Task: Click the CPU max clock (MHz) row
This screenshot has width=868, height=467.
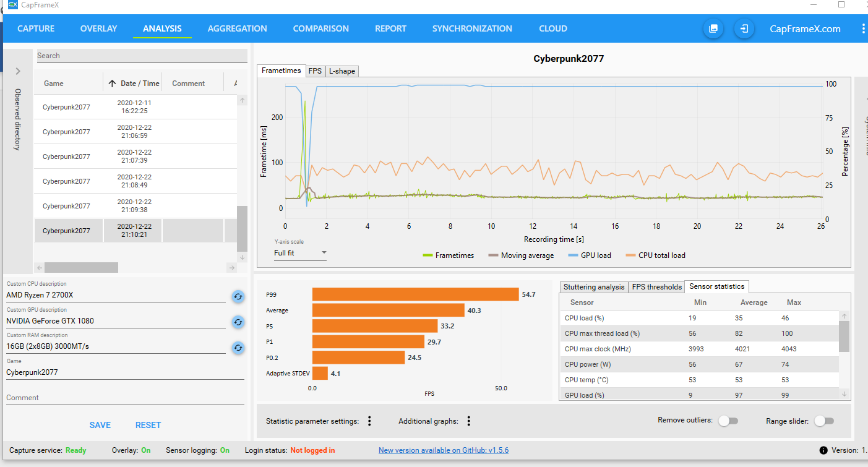Action: coord(700,349)
